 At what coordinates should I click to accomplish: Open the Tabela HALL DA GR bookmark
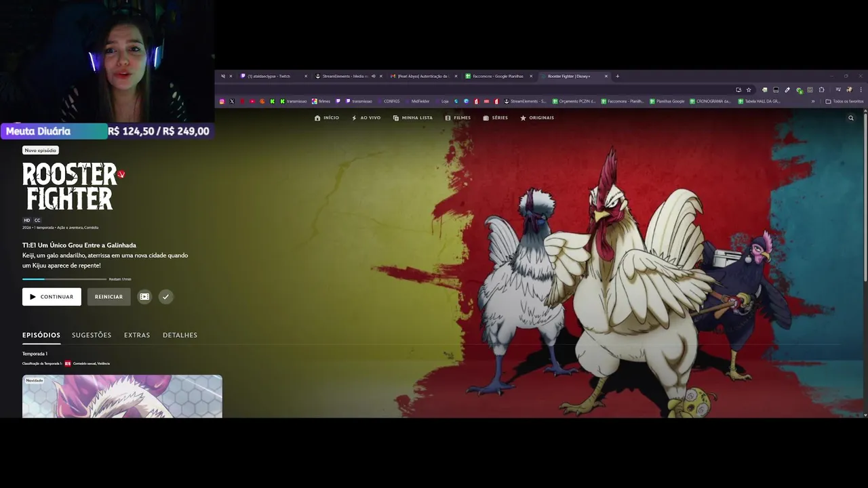pos(759,101)
